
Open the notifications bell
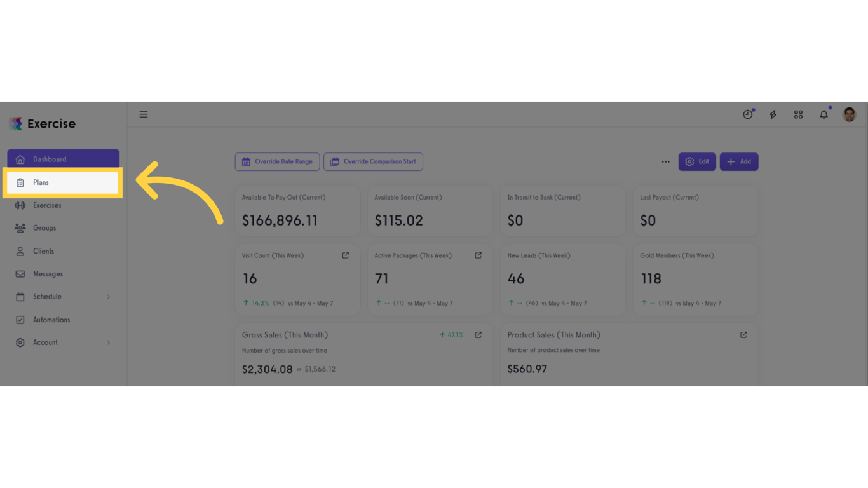824,114
